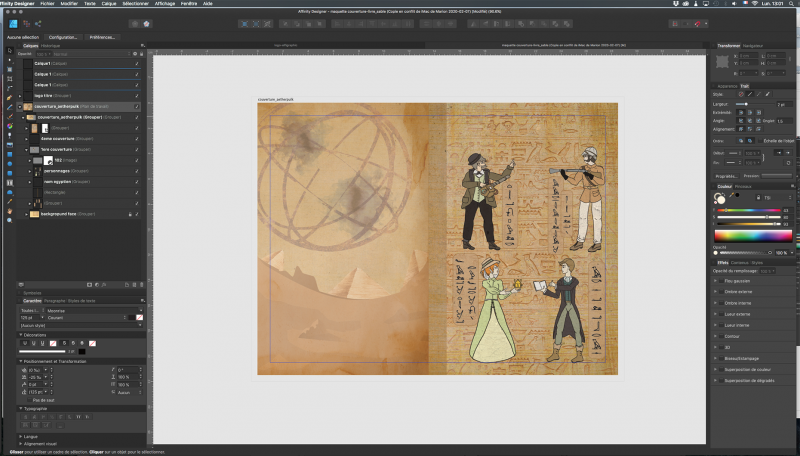800x456 pixels.
Task: Expand the logo titre group
Action: [20, 96]
